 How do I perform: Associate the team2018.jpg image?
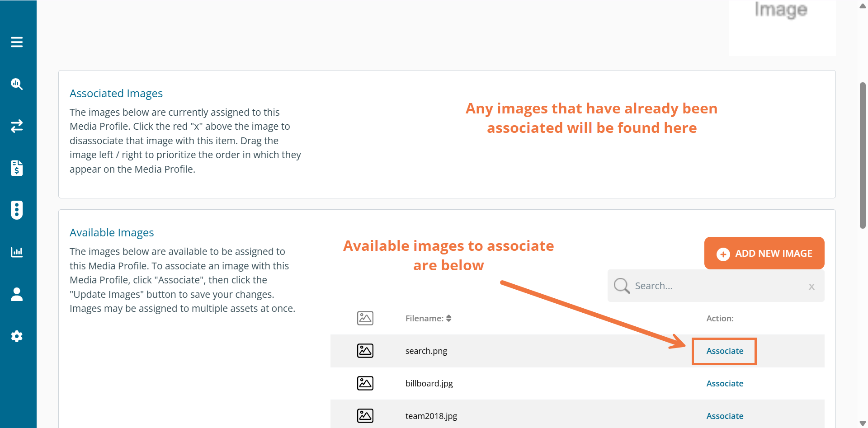pos(724,416)
